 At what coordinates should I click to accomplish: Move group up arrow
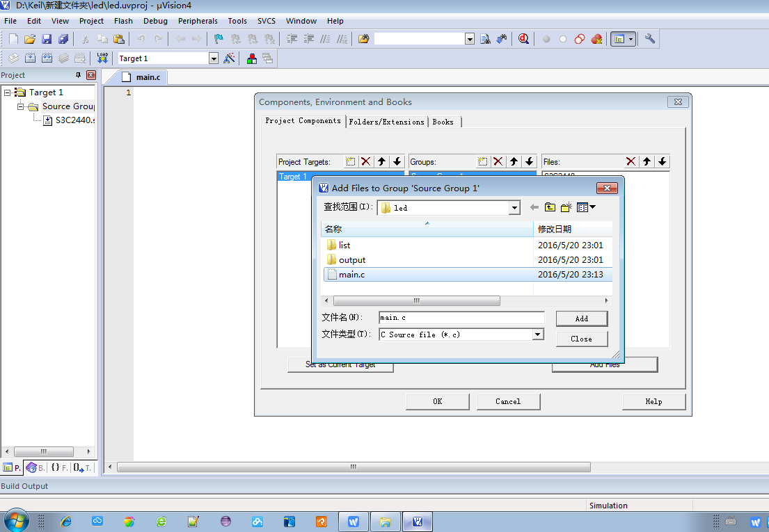pyautogui.click(x=514, y=161)
